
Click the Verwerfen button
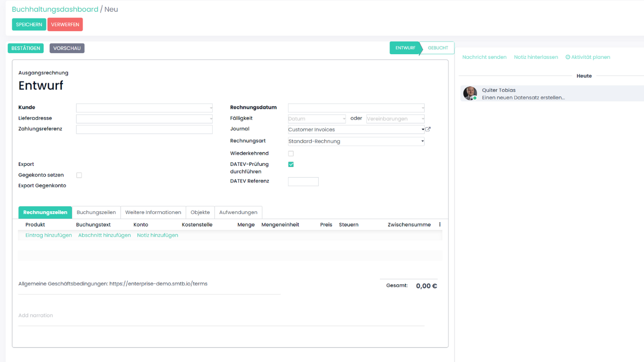[65, 25]
